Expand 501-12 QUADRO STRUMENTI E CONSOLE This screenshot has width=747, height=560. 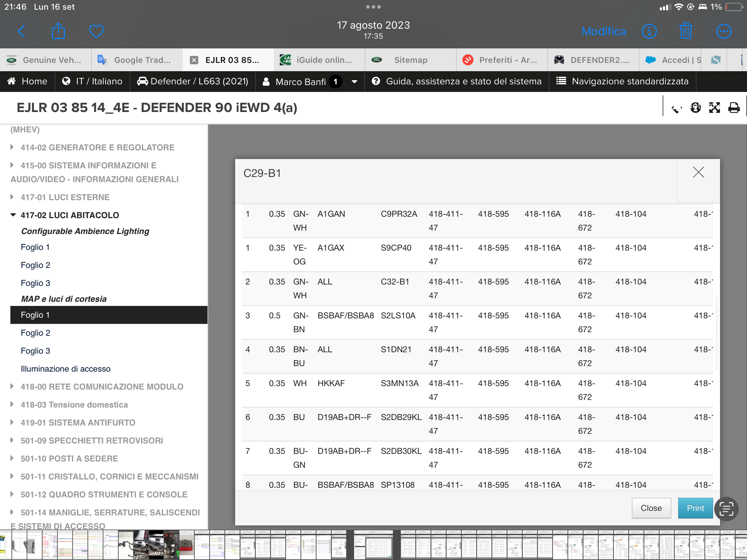104,495
